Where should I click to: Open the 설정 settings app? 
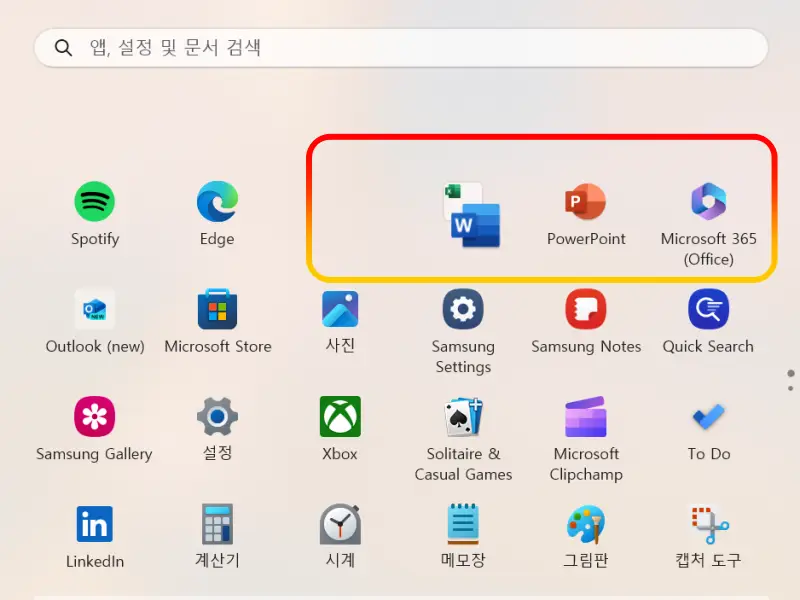click(x=217, y=417)
